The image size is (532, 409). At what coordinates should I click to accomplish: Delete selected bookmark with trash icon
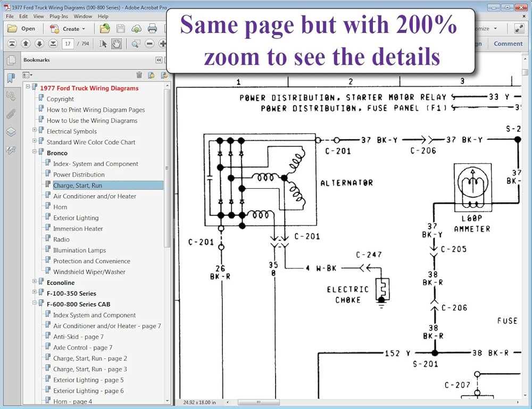[x=139, y=75]
